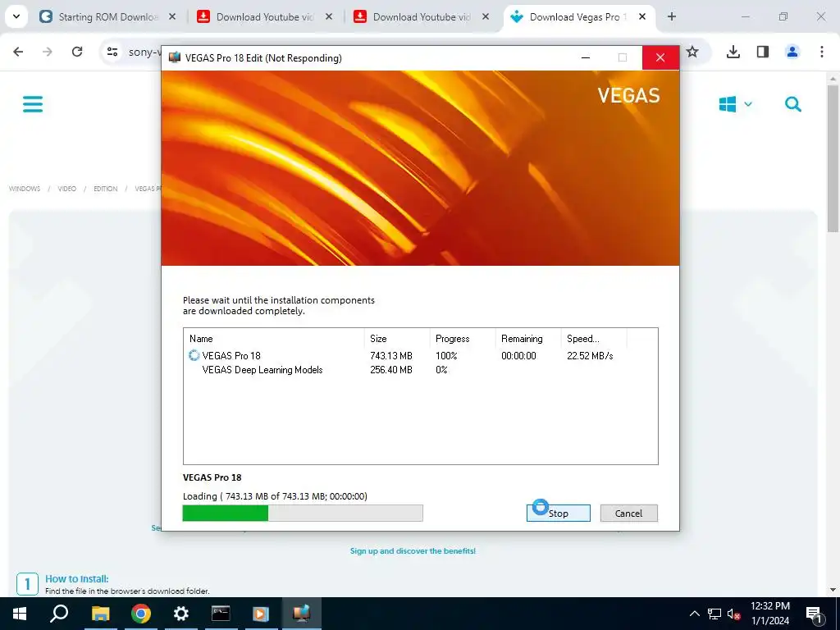
Task: Click the 22.52 MB/s speed value
Action: (590, 356)
